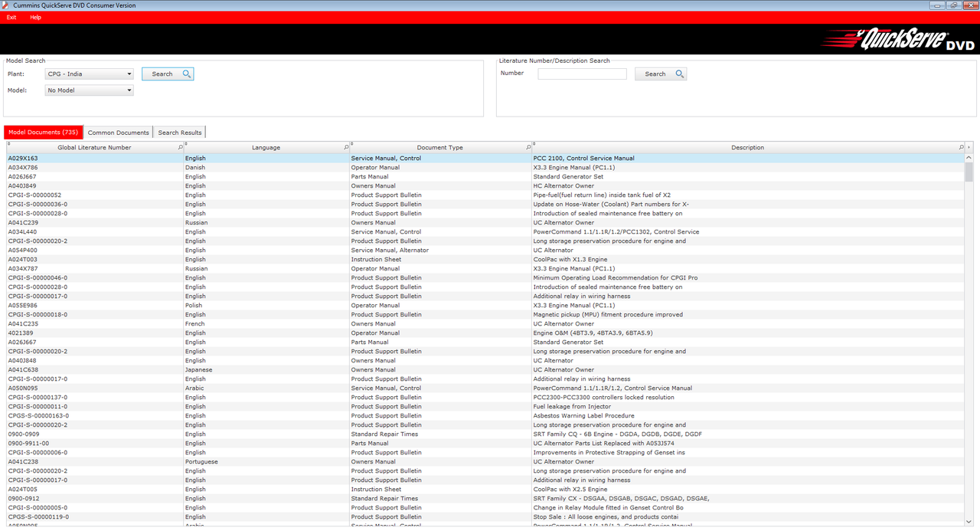This screenshot has height=531, width=980.
Task: Open the Exit menu
Action: click(11, 18)
